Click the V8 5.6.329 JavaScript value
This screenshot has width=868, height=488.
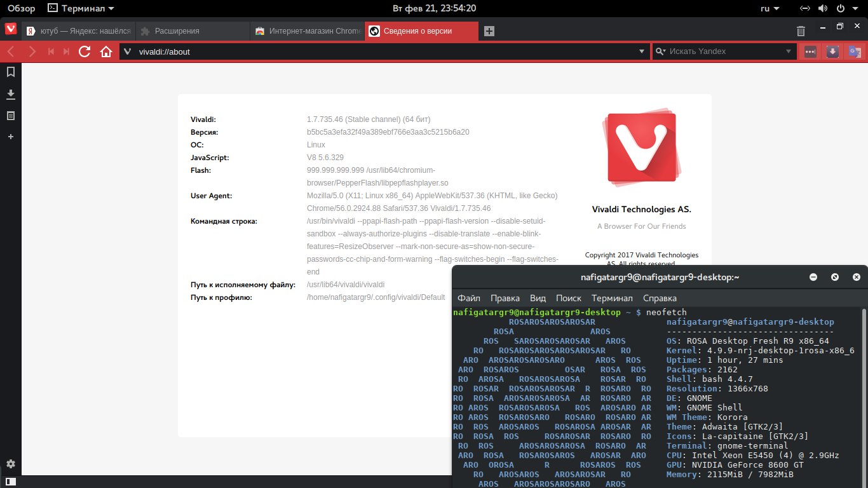point(325,158)
